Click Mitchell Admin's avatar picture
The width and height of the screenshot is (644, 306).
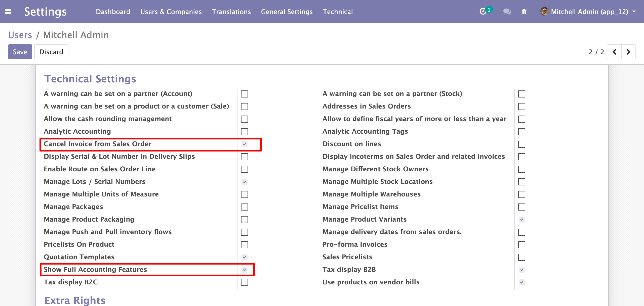[x=544, y=12]
